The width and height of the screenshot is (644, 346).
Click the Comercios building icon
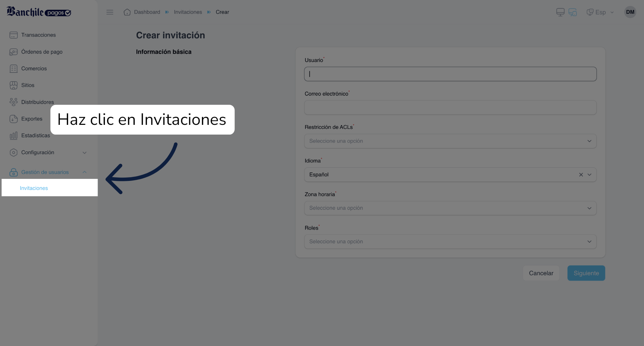pos(13,68)
